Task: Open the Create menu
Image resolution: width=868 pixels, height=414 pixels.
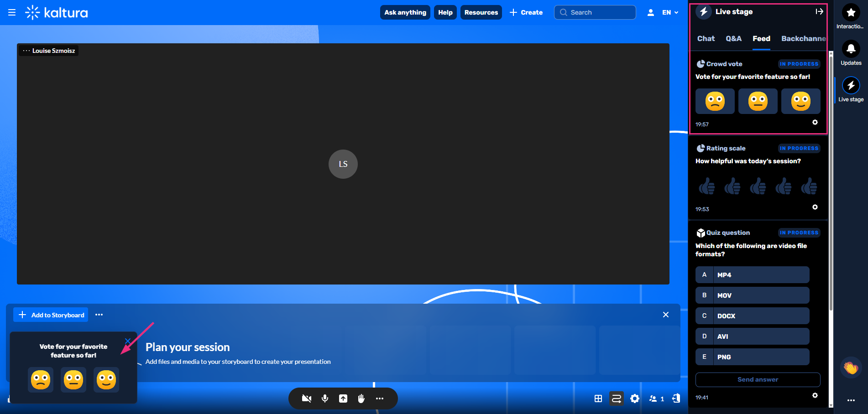Action: 526,12
